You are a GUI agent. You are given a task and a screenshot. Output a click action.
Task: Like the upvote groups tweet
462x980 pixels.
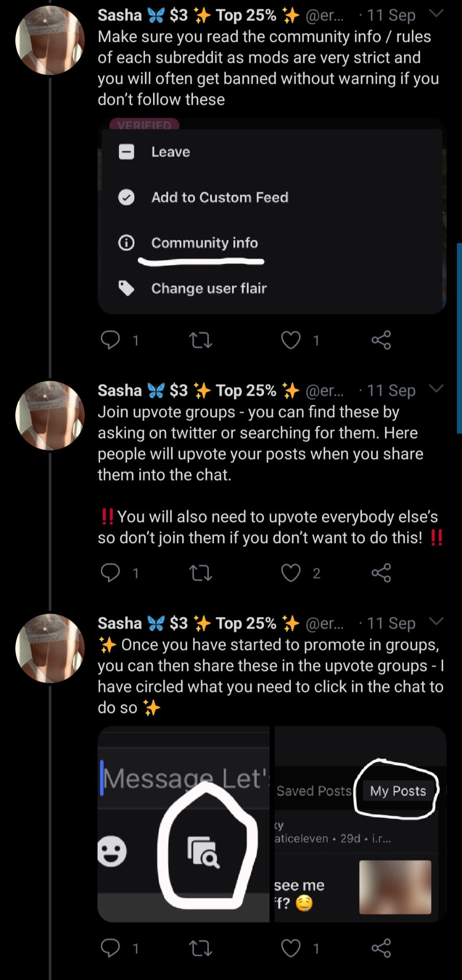click(x=291, y=573)
